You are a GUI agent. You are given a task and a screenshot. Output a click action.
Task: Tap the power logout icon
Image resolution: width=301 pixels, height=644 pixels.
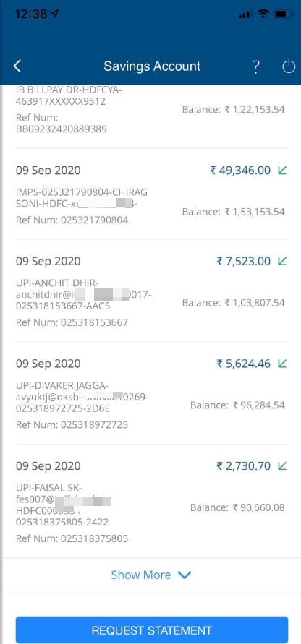click(289, 66)
